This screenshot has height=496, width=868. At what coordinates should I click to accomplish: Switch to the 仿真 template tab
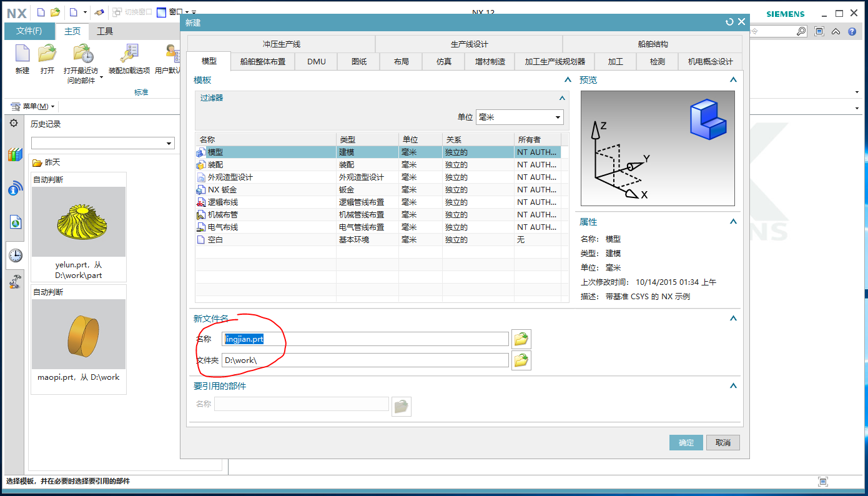444,61
